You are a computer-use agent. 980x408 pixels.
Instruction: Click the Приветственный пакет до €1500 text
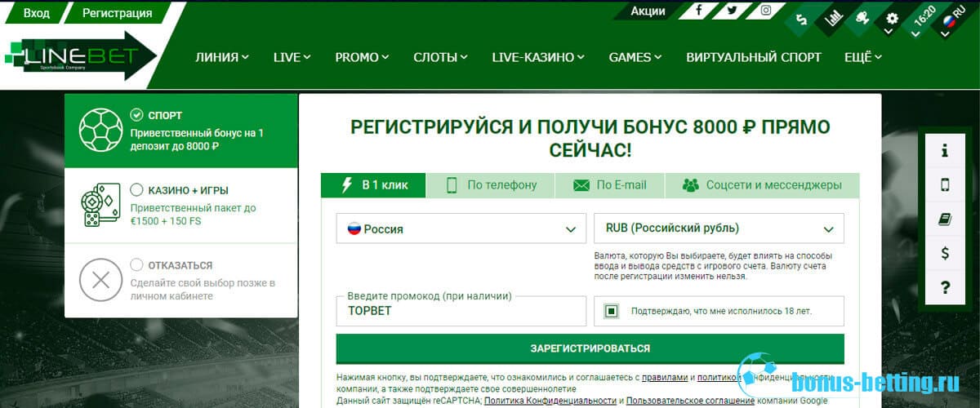[x=194, y=215]
